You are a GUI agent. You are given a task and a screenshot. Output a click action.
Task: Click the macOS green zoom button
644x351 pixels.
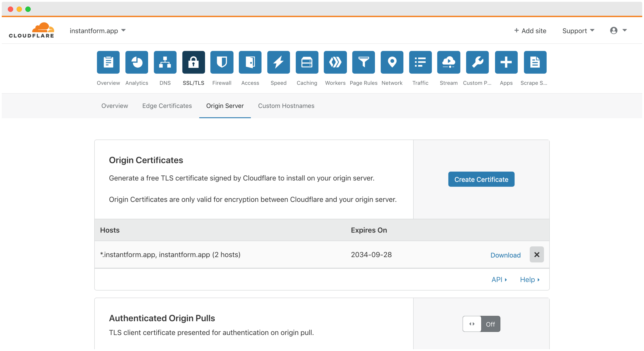coord(28,9)
